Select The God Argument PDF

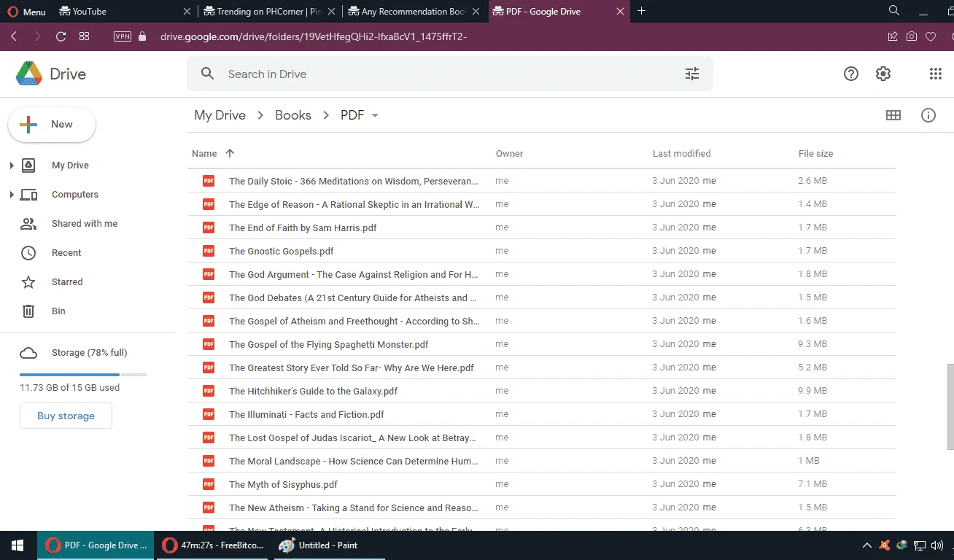[x=541, y=274]
